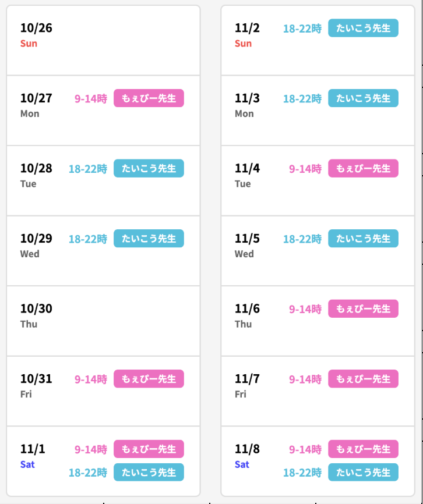This screenshot has width=423, height=504.
Task: Open the empty 10/26 Sunday cell
Action: (103, 40)
